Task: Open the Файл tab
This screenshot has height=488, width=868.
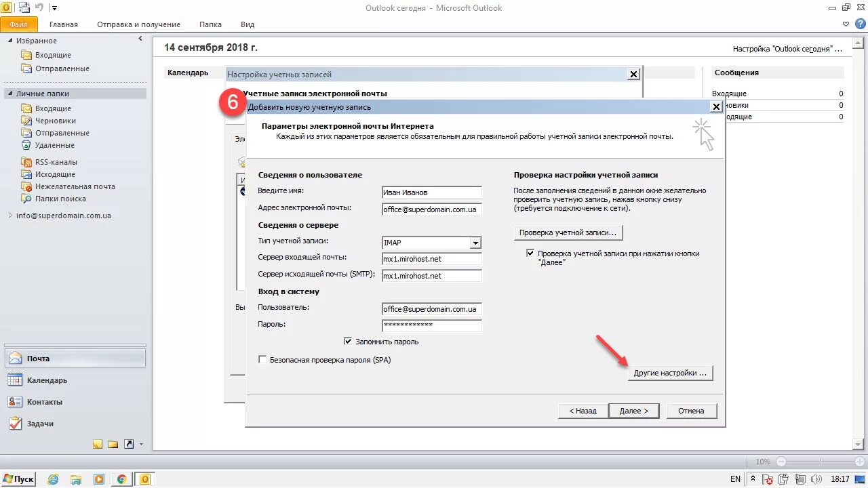Action: [x=18, y=24]
